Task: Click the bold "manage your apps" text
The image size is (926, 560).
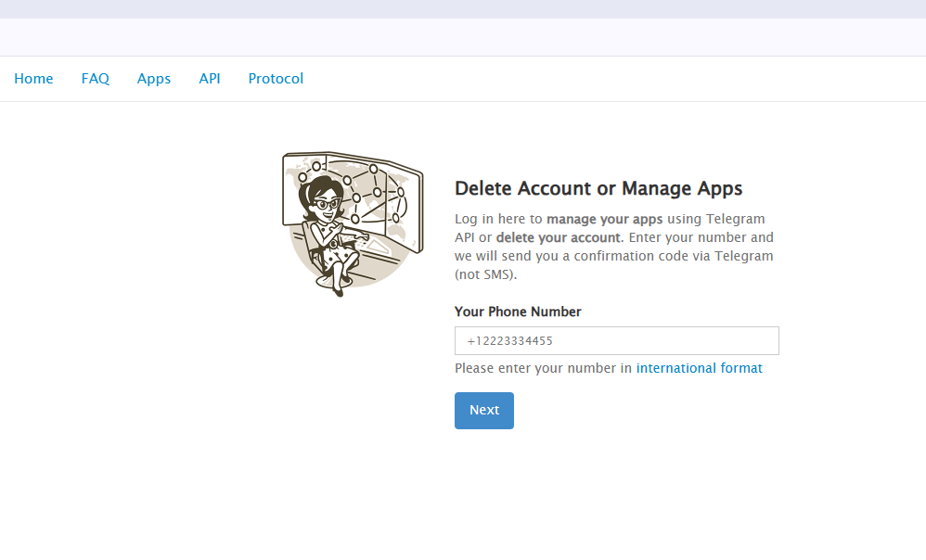Action: pyautogui.click(x=603, y=220)
